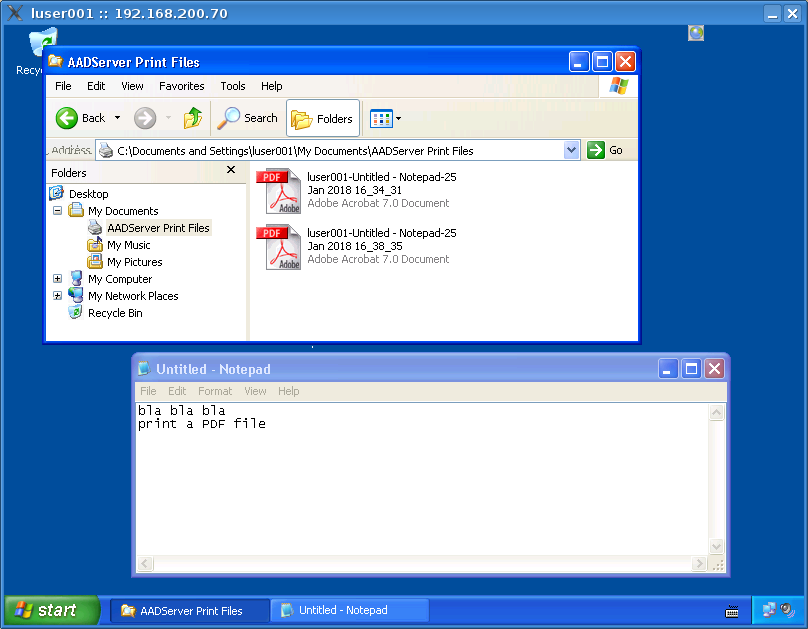This screenshot has height=629, width=808.
Task: Click the system tray network icon
Action: pos(770,609)
